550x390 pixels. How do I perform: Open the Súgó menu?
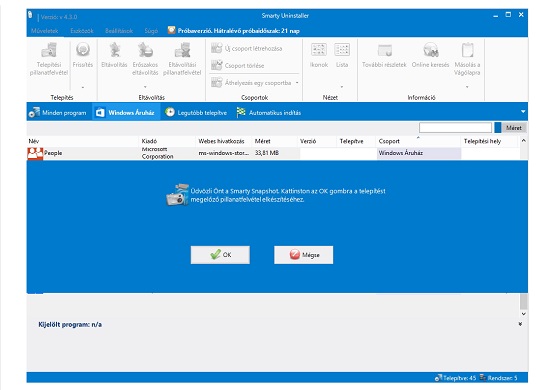click(151, 31)
